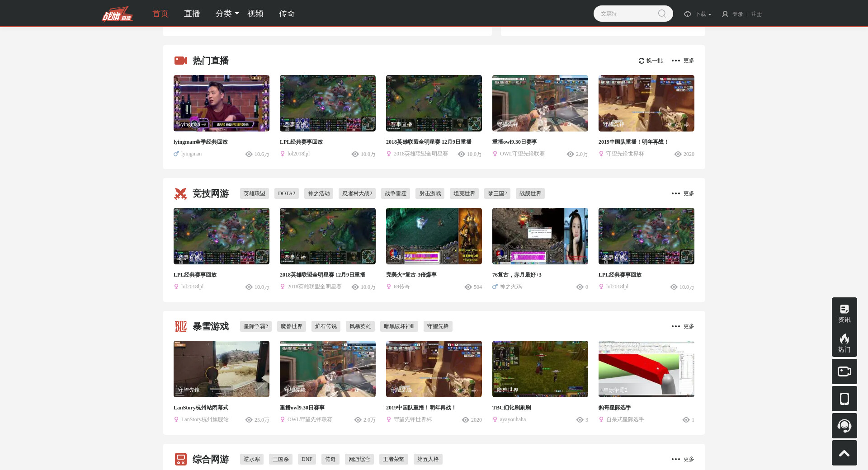The image size is (868, 470).
Task: Click 更多 in the 竞技网游 section
Action: [x=689, y=193]
